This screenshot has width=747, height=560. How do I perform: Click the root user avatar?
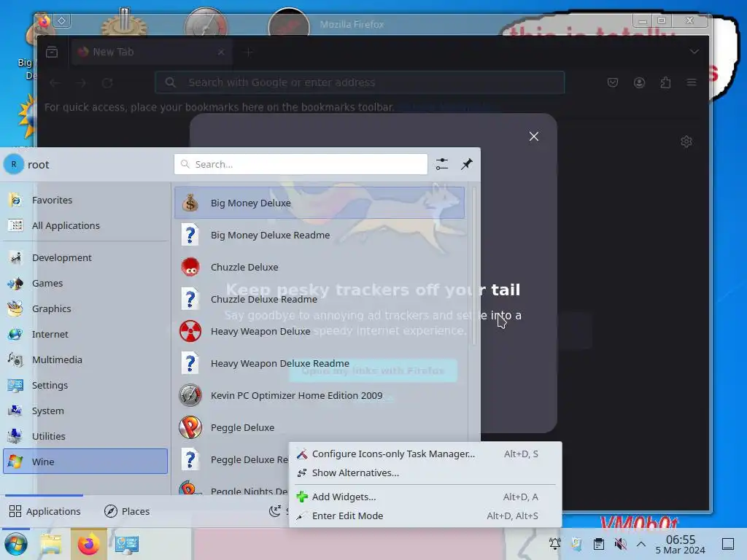14,164
